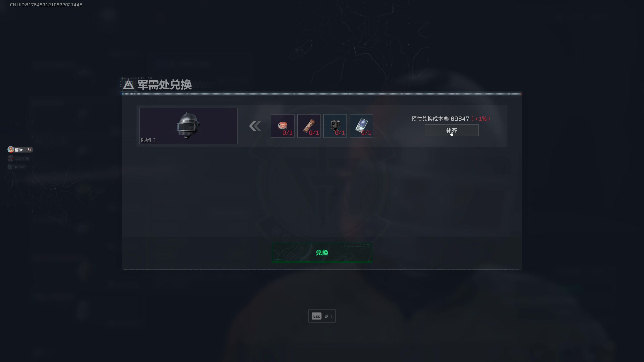Click the coin icon beside the estimated cost
The width and height of the screenshot is (644, 362).
[x=446, y=119]
